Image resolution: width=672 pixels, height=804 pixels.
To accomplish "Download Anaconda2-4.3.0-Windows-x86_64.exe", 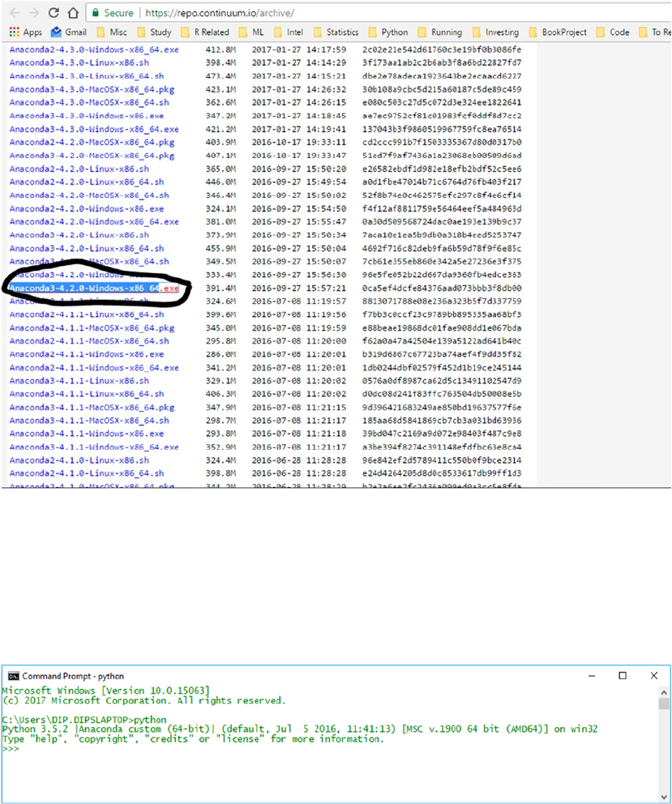I will pyautogui.click(x=94, y=49).
